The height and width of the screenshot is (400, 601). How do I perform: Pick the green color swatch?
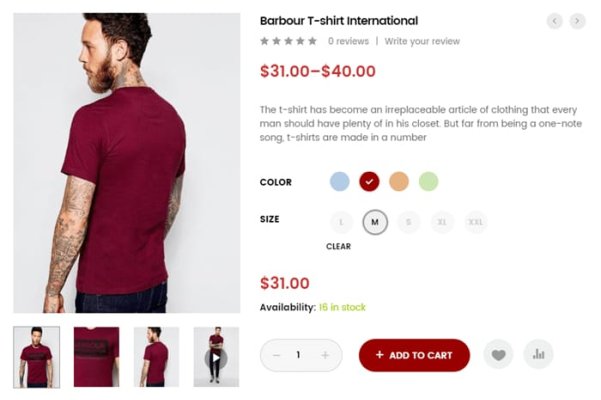point(428,181)
